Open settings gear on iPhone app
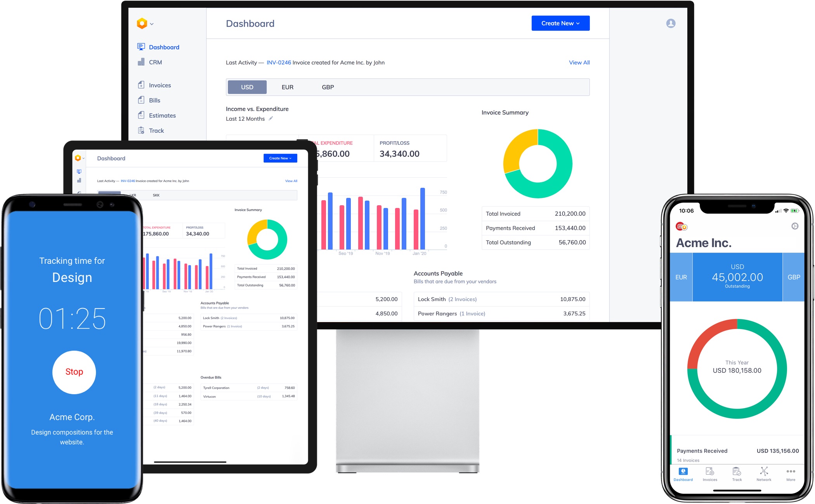This screenshot has width=815, height=504. click(x=794, y=226)
